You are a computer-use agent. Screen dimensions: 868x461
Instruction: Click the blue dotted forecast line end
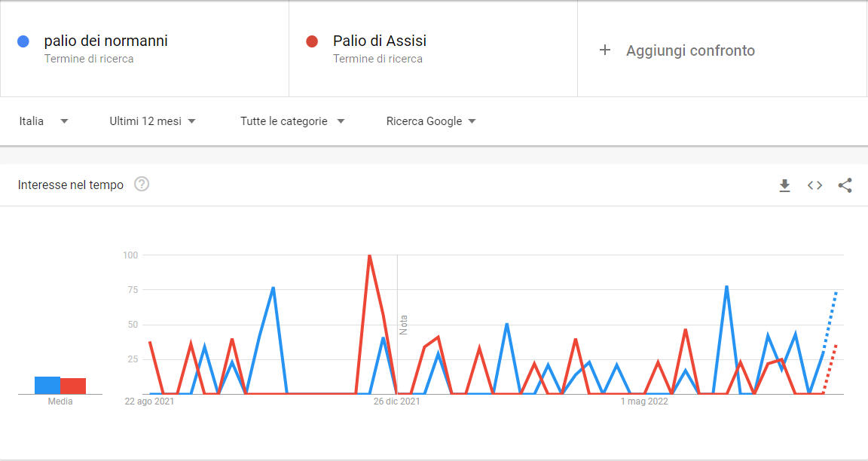836,292
